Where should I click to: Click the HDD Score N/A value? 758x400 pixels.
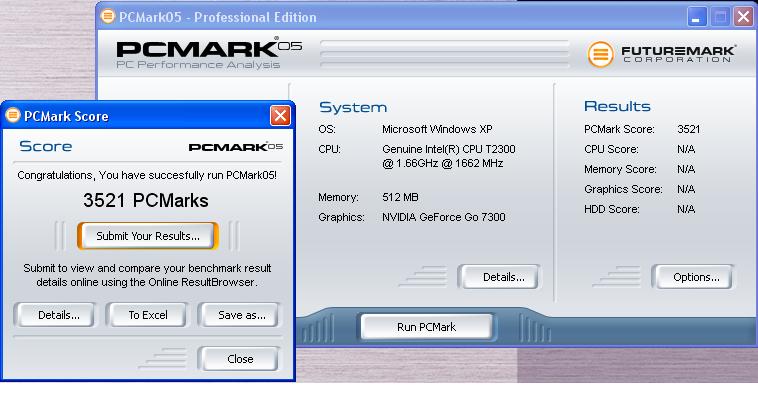point(686,209)
